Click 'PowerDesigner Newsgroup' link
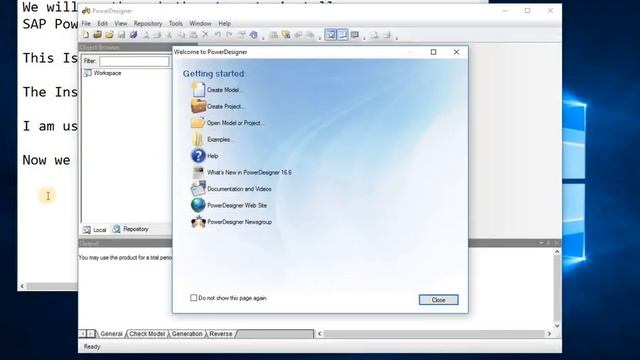This screenshot has height=360, width=640. 240,222
